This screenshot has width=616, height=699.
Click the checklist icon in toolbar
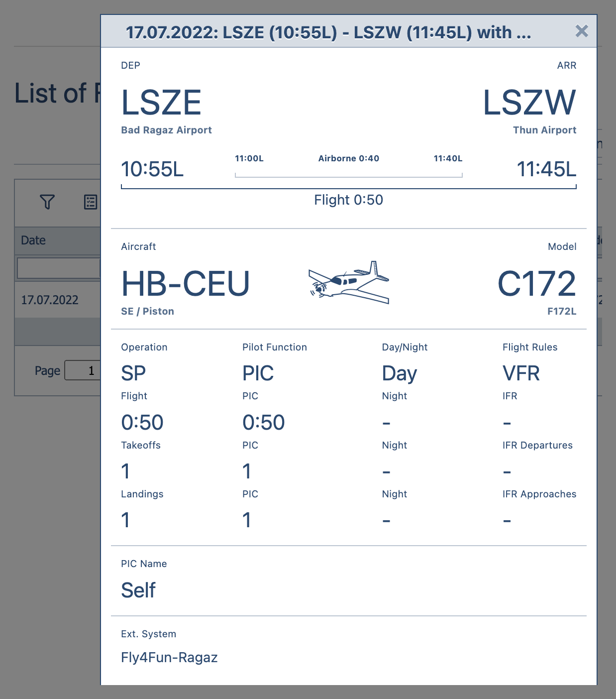click(91, 202)
